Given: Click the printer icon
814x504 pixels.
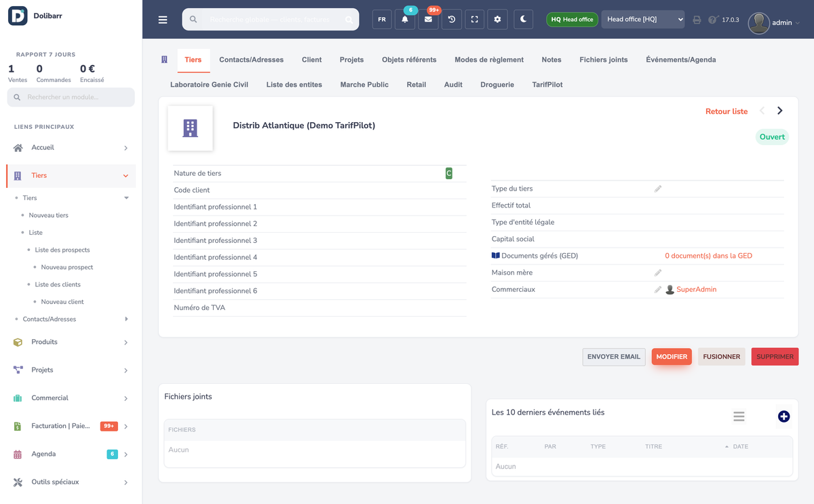Looking at the screenshot, I should (697, 20).
